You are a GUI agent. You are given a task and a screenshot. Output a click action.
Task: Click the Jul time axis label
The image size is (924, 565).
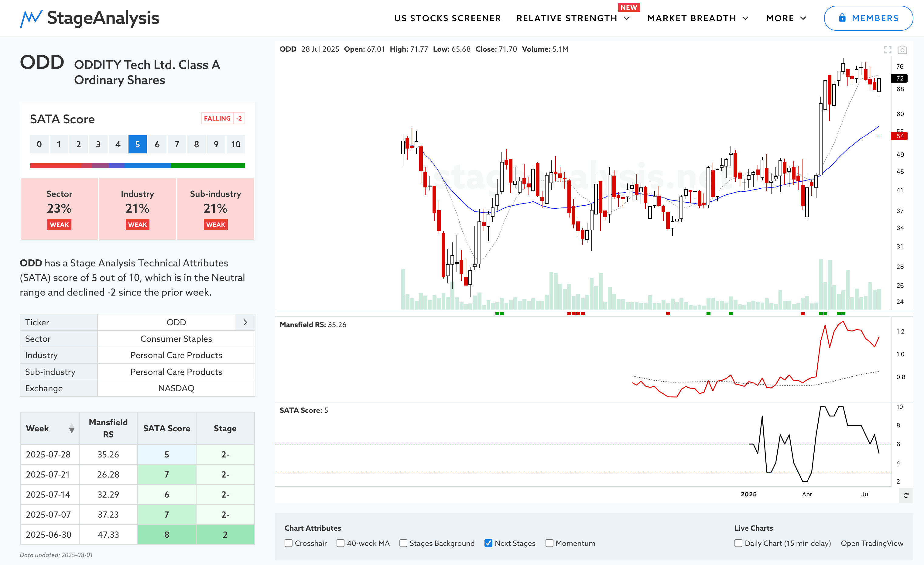[x=865, y=494]
